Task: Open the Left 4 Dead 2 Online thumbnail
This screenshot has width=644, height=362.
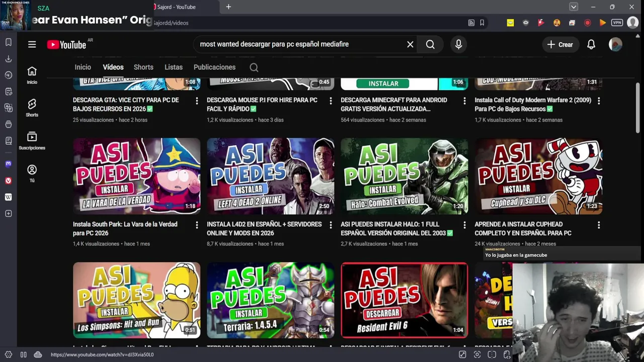Action: (270, 176)
